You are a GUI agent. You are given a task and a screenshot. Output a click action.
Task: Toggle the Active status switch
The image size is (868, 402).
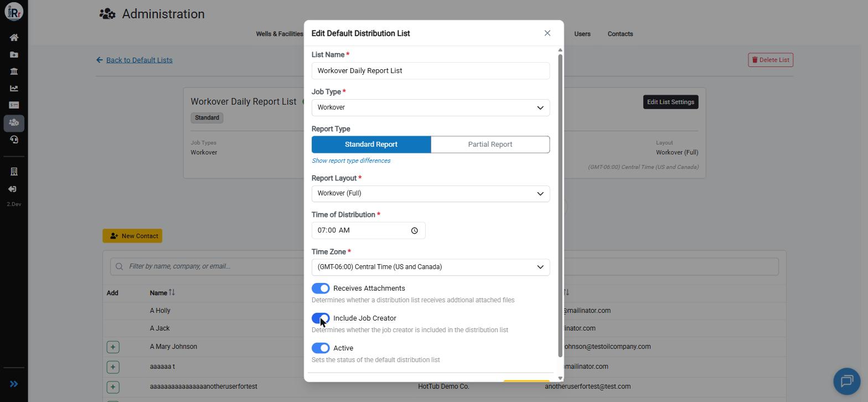(321, 348)
